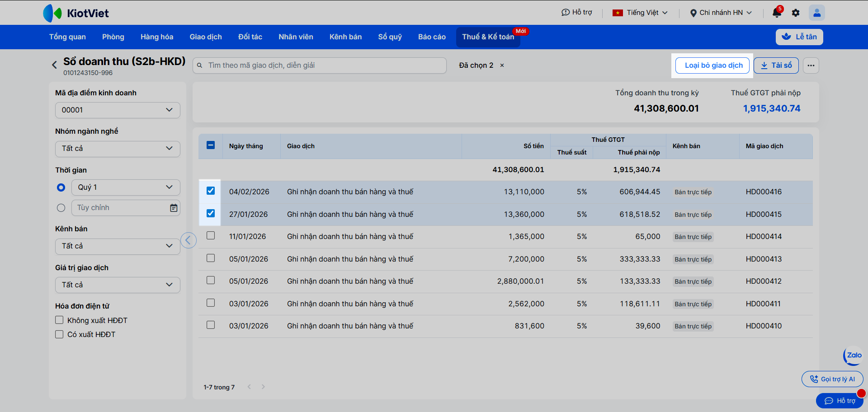Open the calendar date picker icon
Screen dimensions: 868x412
coord(174,208)
